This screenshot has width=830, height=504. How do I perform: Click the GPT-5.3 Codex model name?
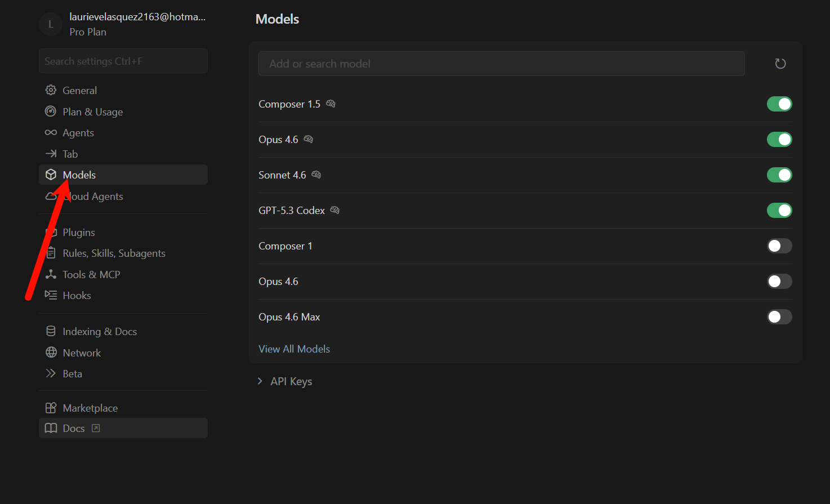[292, 211]
